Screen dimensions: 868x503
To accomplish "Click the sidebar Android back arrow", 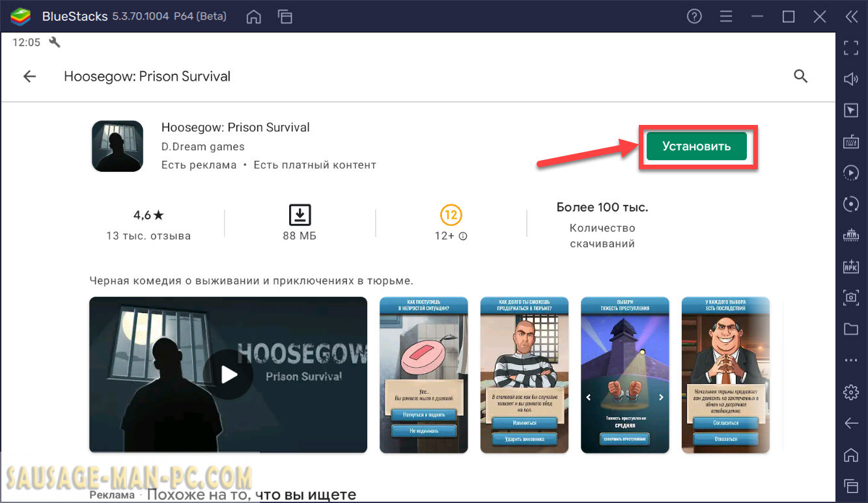I will pyautogui.click(x=851, y=423).
